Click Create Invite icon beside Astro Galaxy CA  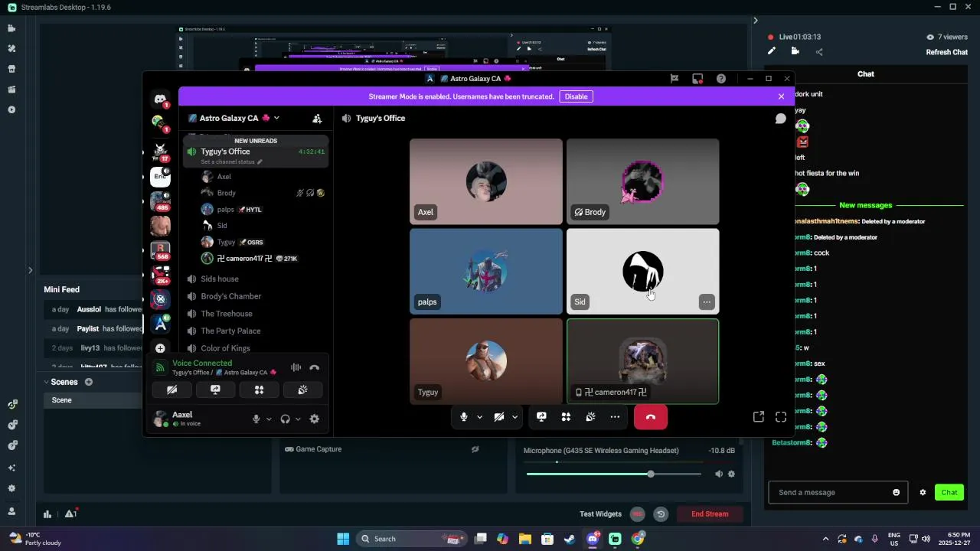click(317, 119)
